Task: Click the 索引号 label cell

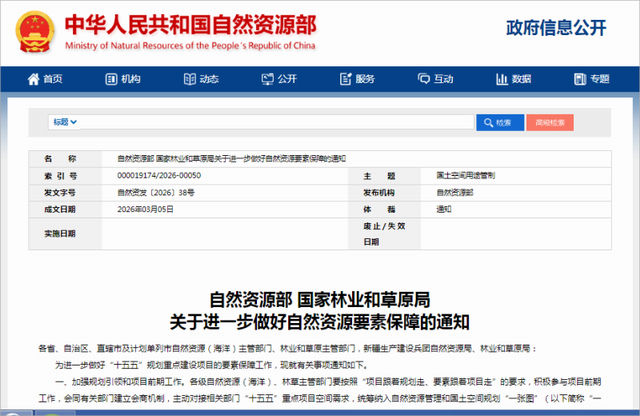Action: coord(65,176)
